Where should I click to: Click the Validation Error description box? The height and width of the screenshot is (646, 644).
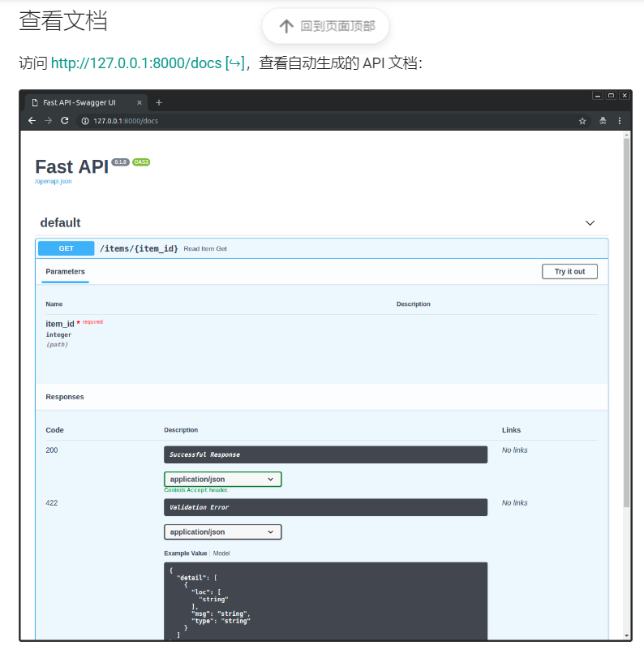(x=325, y=507)
